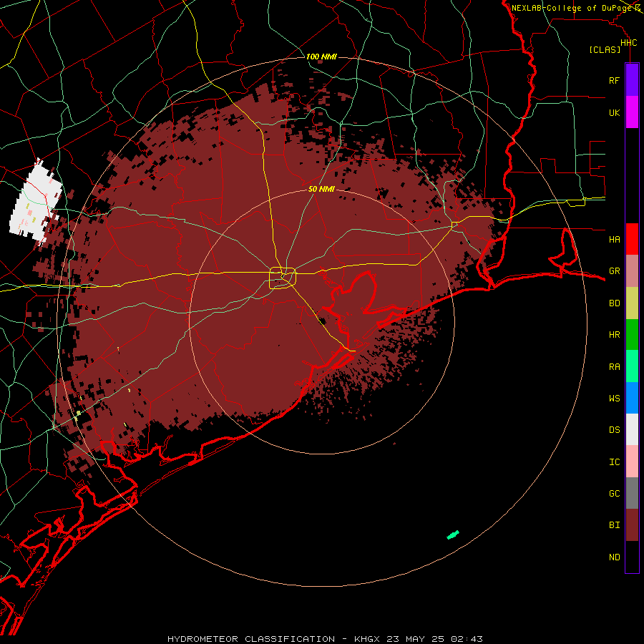This screenshot has height=644, width=644.
Task: Select the WS blue legend swatch
Action: point(632,398)
